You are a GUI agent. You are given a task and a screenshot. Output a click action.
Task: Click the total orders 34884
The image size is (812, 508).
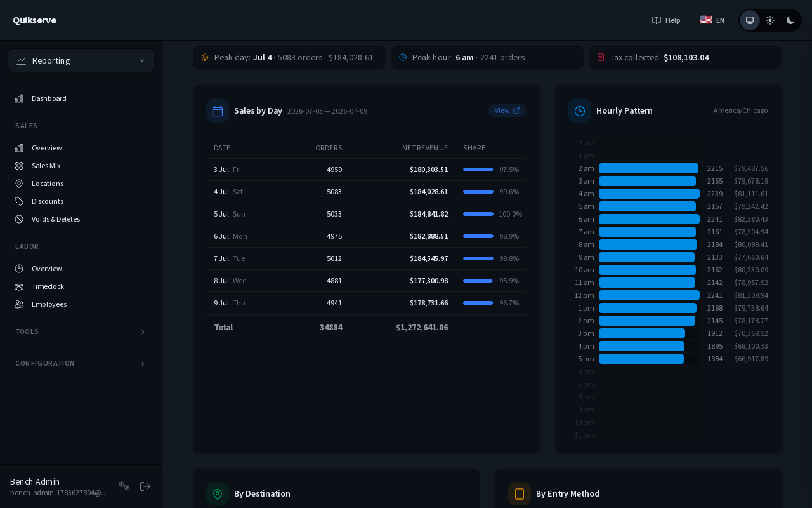click(x=331, y=327)
